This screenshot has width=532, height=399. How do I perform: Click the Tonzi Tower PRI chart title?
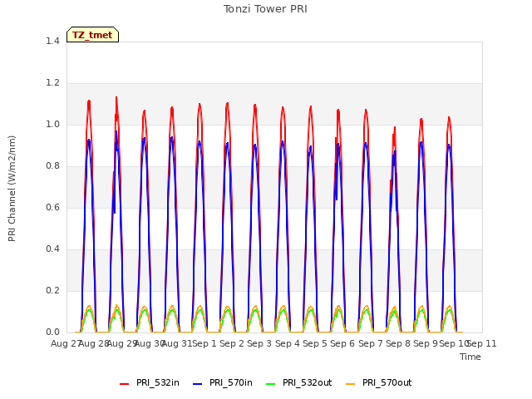pyautogui.click(x=265, y=9)
